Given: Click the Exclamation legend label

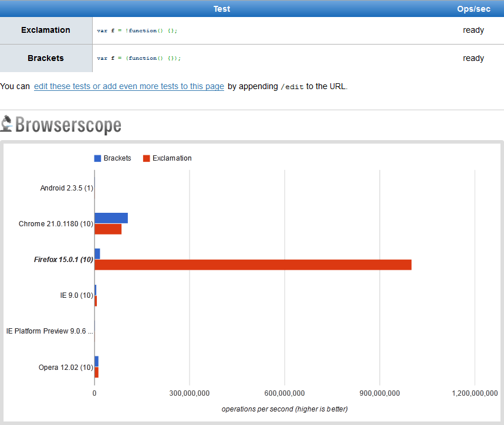Looking at the screenshot, I should 172,158.
